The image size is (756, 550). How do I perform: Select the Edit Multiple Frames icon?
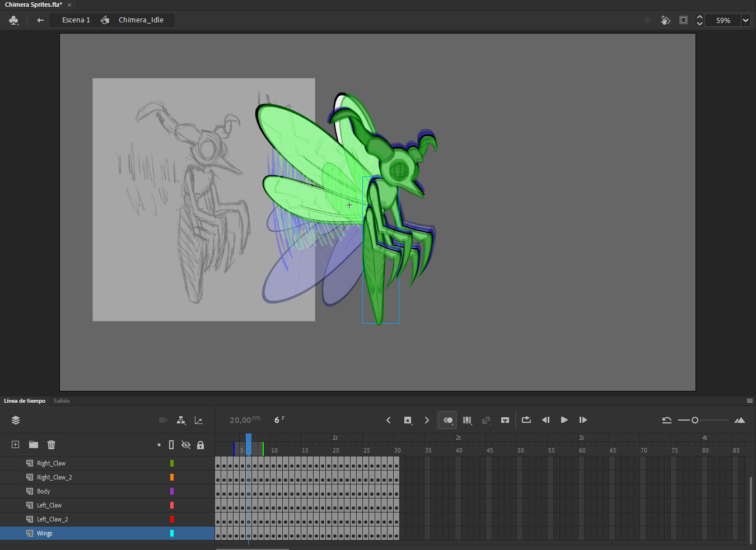[468, 420]
